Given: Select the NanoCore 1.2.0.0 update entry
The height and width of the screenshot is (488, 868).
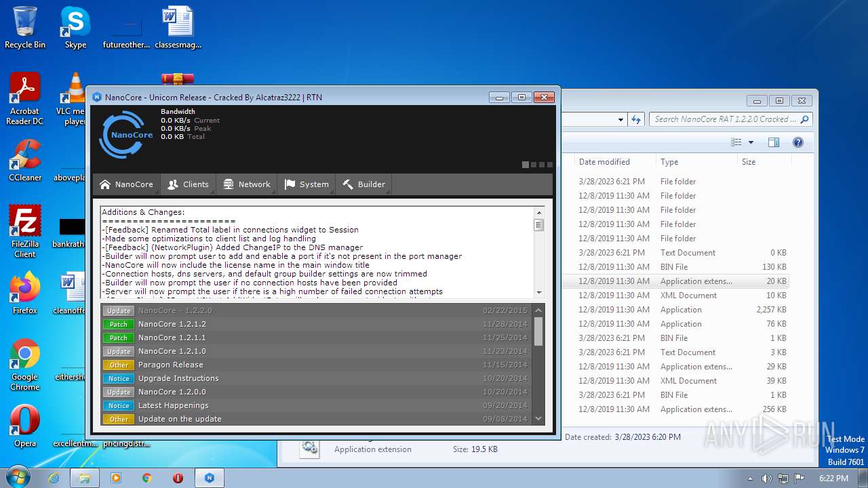Looking at the screenshot, I should tap(317, 392).
